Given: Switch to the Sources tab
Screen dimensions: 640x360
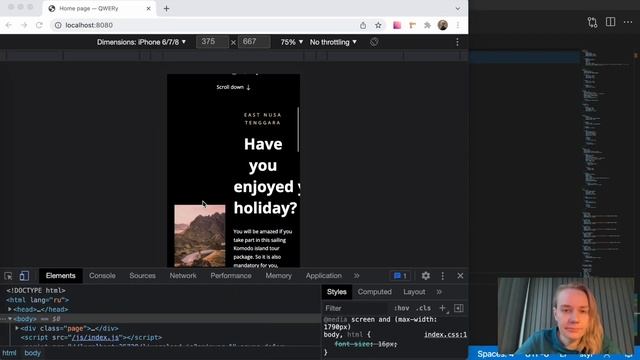Looking at the screenshot, I should [x=142, y=276].
